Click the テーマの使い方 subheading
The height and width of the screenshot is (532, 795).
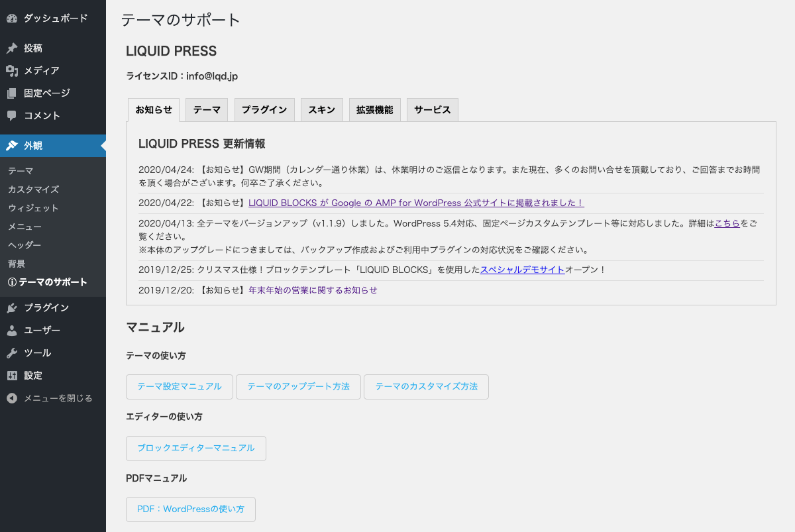click(x=156, y=356)
